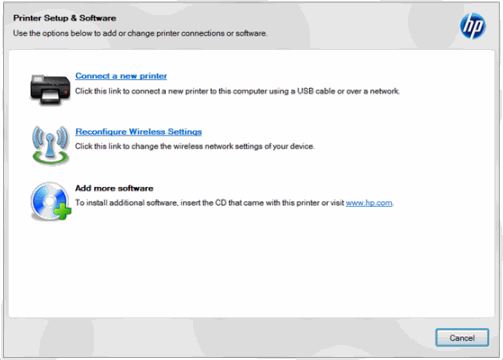Click the wireless antenna icon
Viewport: 503px width, 360px height.
(x=50, y=145)
